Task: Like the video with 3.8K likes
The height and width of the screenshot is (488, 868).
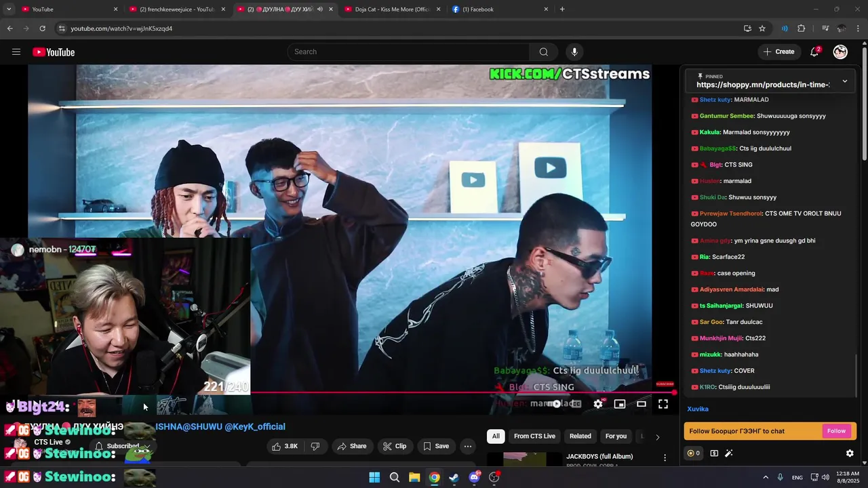Action: click(x=285, y=446)
